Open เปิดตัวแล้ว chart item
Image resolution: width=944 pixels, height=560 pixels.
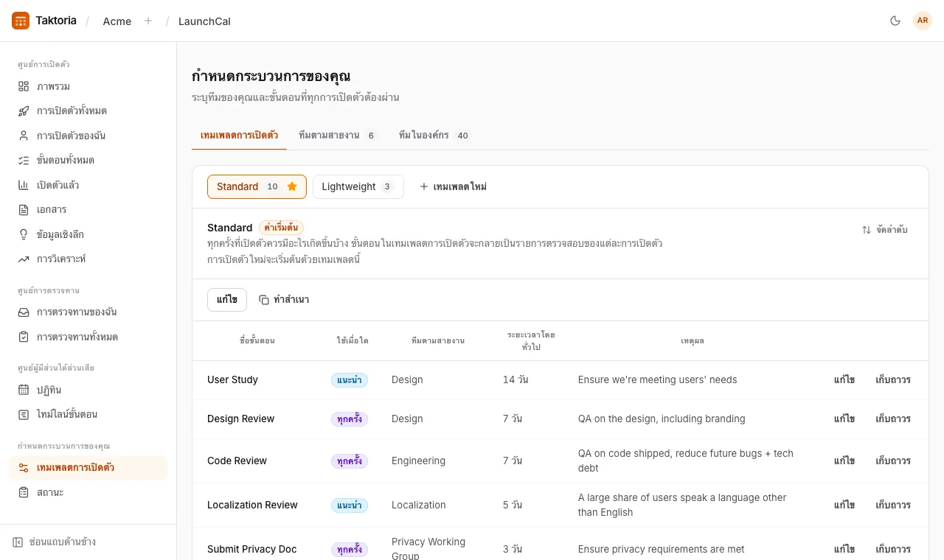(88, 185)
